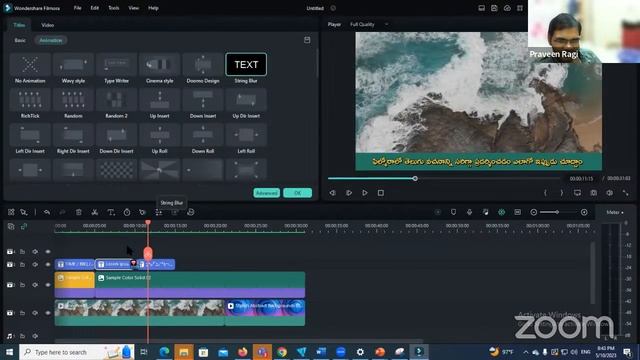640x360 pixels.
Task: Open the speed timer tool
Action: (x=127, y=212)
